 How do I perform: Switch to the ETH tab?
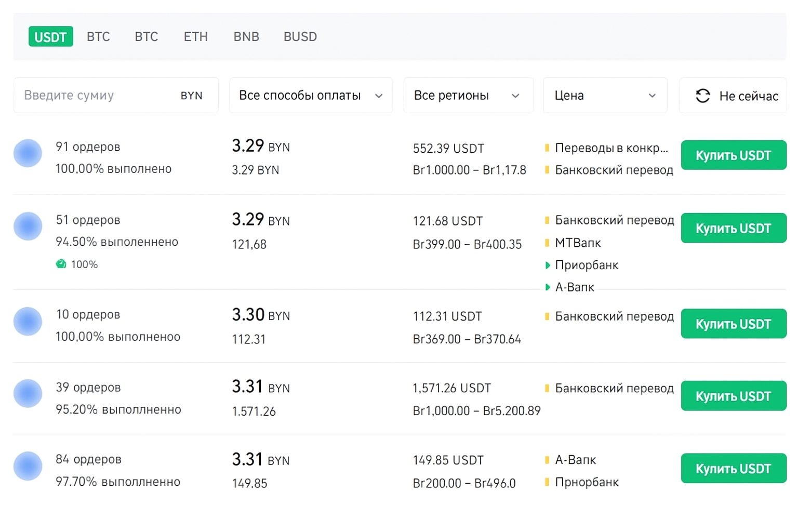pos(196,37)
